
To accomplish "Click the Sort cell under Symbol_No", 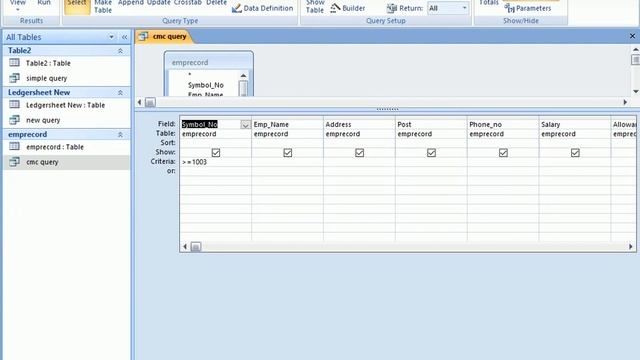I will (x=216, y=143).
